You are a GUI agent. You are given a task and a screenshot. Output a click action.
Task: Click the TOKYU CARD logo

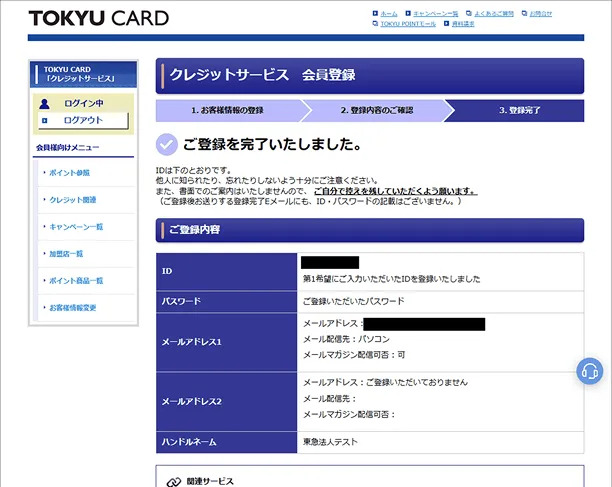tap(99, 18)
